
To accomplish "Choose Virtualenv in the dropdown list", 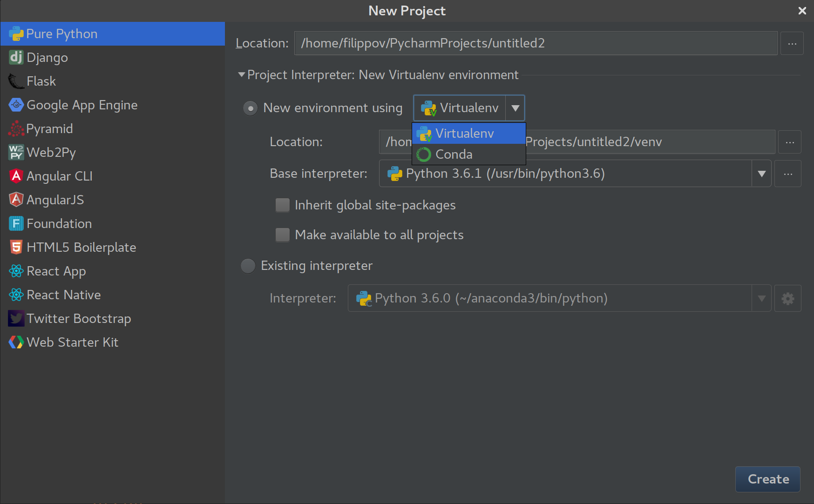I will pyautogui.click(x=469, y=134).
